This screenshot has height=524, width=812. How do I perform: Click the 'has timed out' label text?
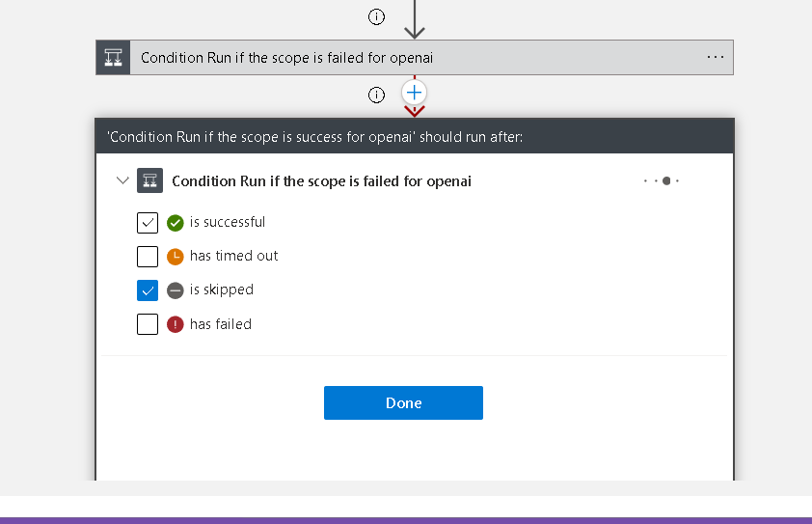[x=233, y=256]
